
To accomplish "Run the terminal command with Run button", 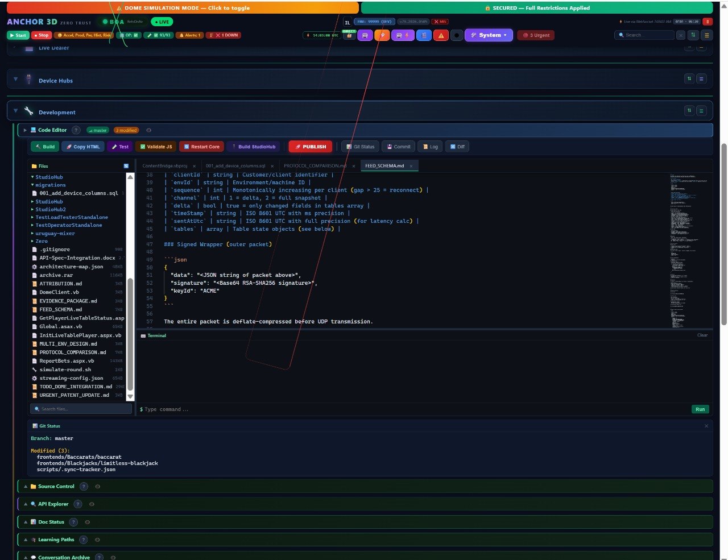I will coord(700,409).
